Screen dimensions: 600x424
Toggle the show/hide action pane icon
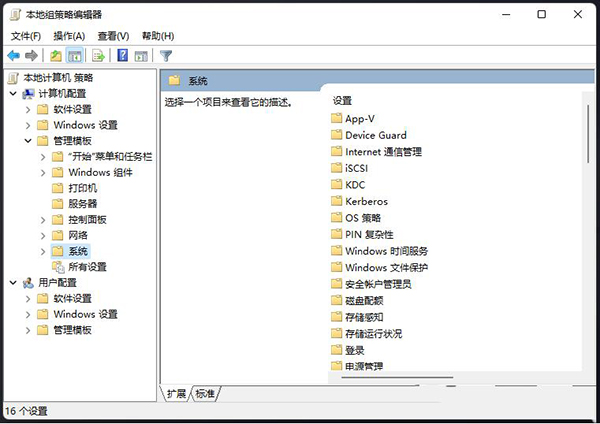pos(142,55)
